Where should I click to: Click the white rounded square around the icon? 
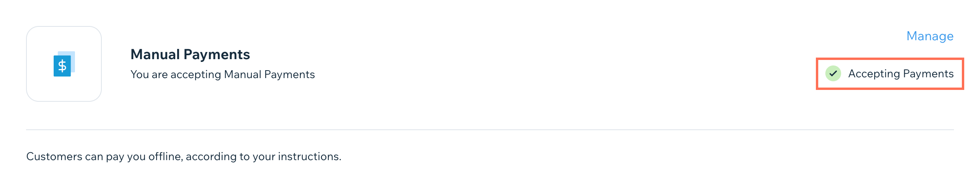[x=64, y=64]
